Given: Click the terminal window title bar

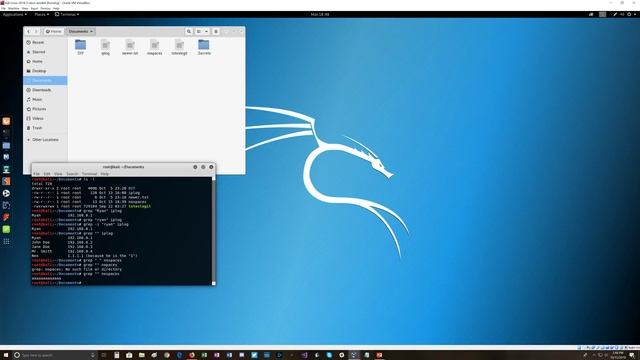Looking at the screenshot, I should coord(123,167).
